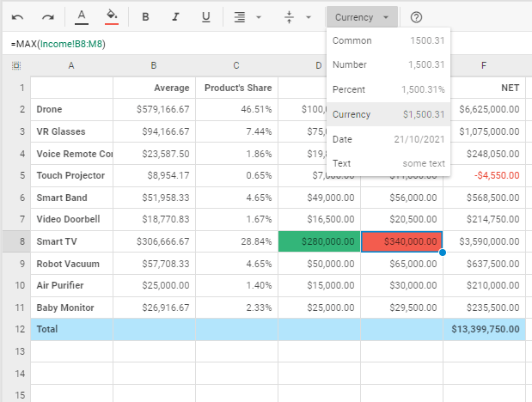Click the undo arrow icon
532x402 pixels.
point(17,17)
